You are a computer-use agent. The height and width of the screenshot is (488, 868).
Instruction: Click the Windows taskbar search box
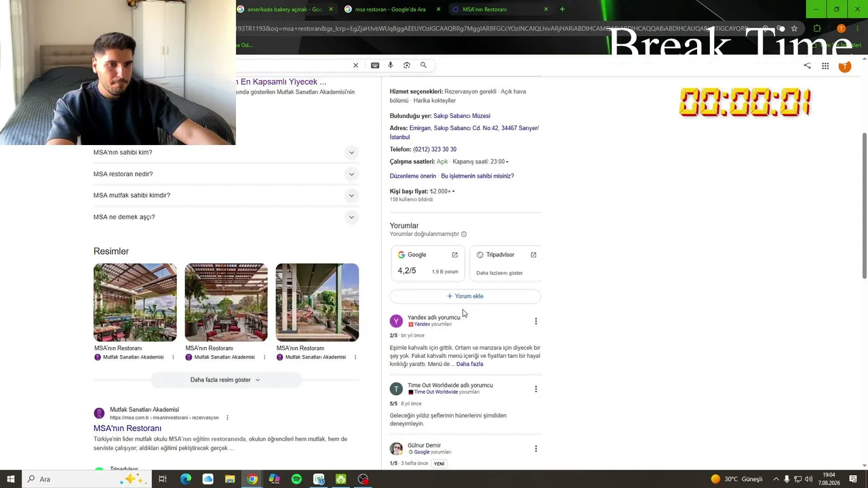pyautogui.click(x=88, y=479)
